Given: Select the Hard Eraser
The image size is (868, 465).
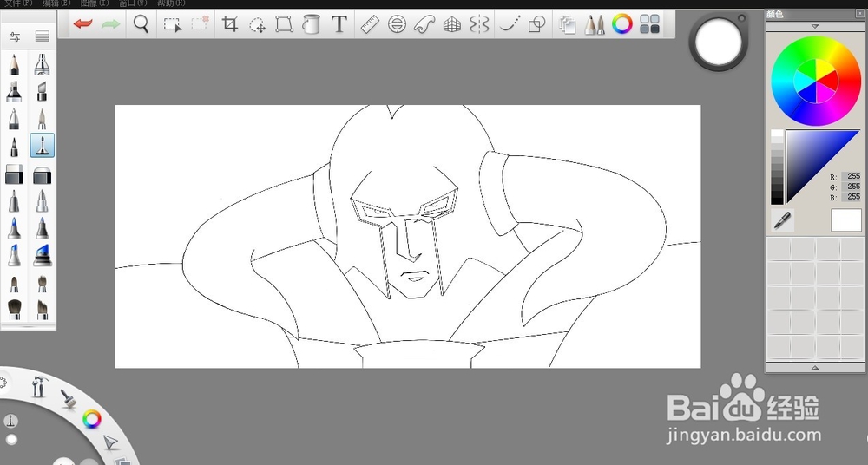Looking at the screenshot, I should [15, 174].
